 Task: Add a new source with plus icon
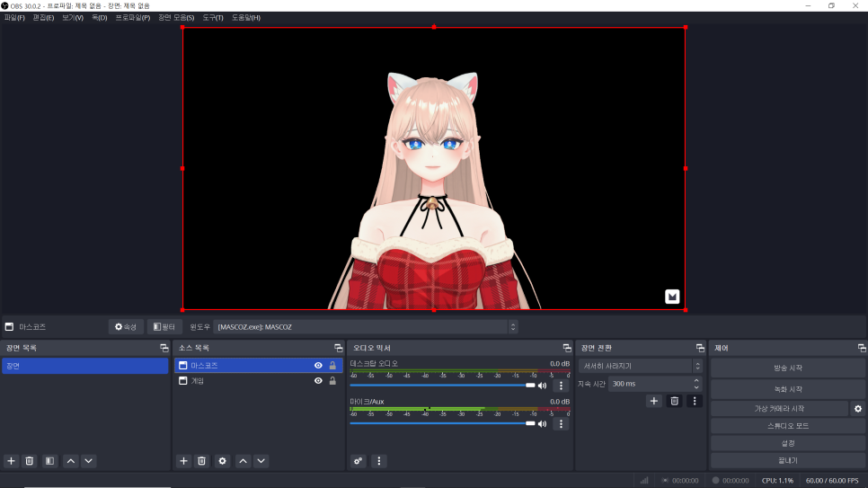(x=184, y=461)
